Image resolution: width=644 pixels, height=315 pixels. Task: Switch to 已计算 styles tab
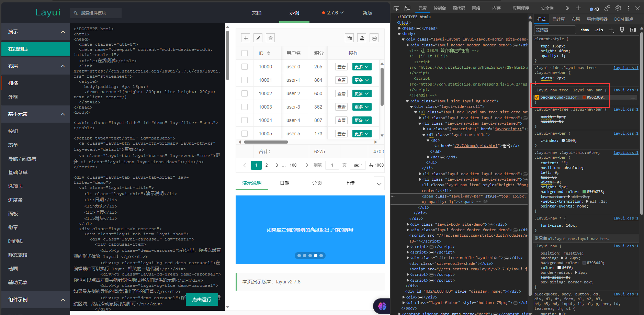click(558, 19)
